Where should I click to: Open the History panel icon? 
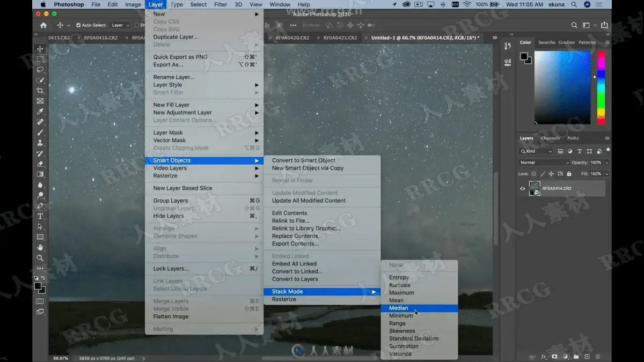click(508, 47)
